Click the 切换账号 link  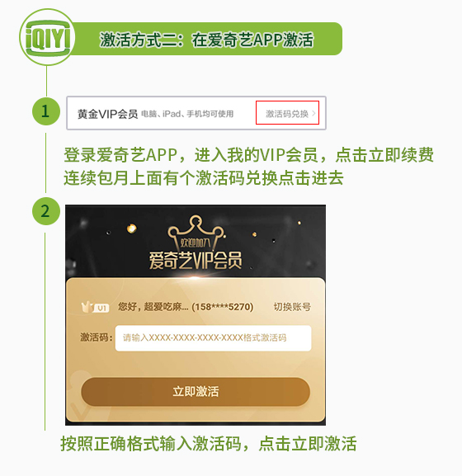[292, 307]
